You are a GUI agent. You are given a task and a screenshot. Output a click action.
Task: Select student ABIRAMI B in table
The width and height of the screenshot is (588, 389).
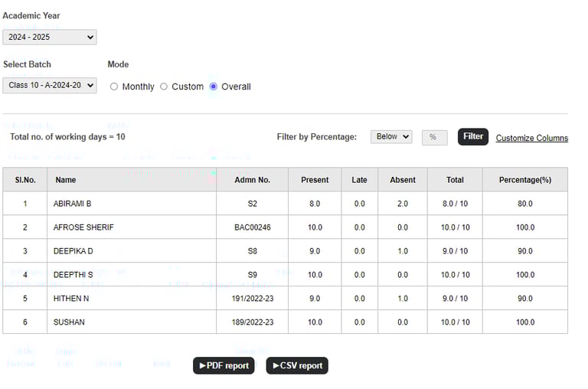(73, 204)
